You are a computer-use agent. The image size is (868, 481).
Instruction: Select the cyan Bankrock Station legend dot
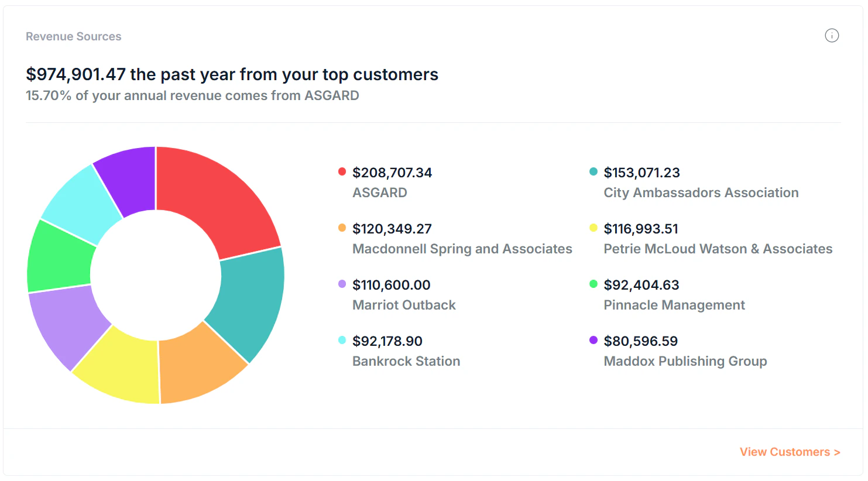click(x=342, y=340)
